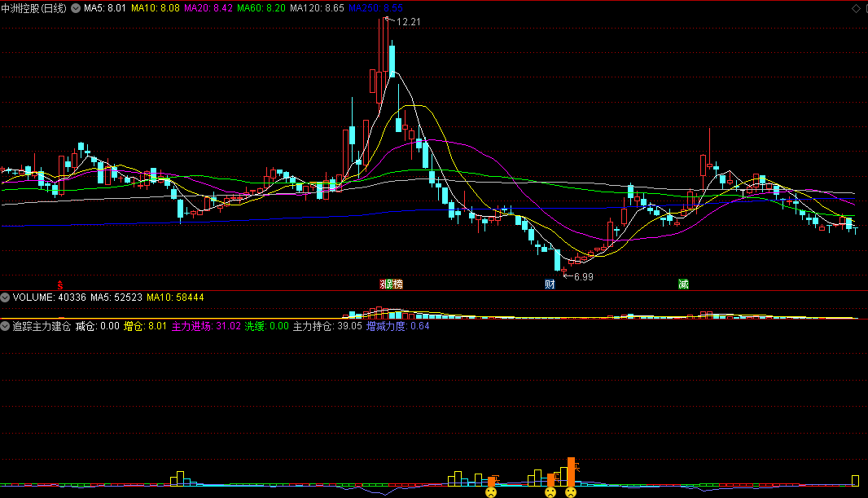Screen dimensions: 868x498
Task: Open the blue 财 event marker
Action: (550, 284)
